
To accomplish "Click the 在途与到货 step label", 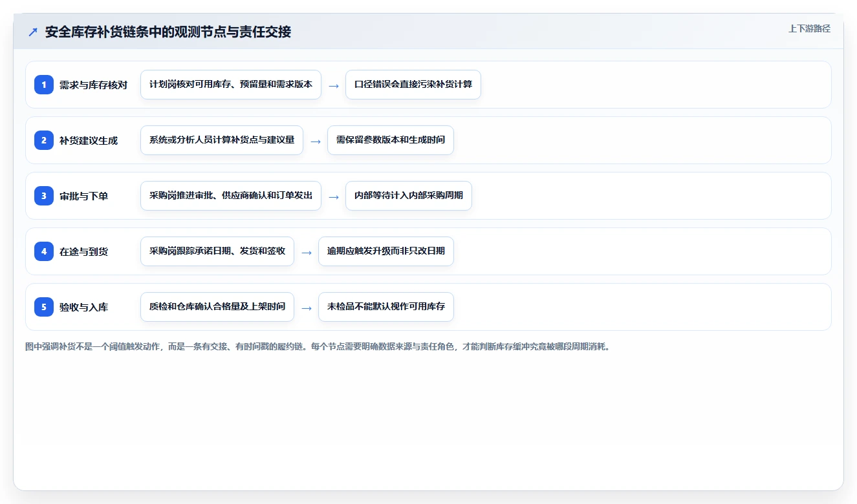I will 83,251.
